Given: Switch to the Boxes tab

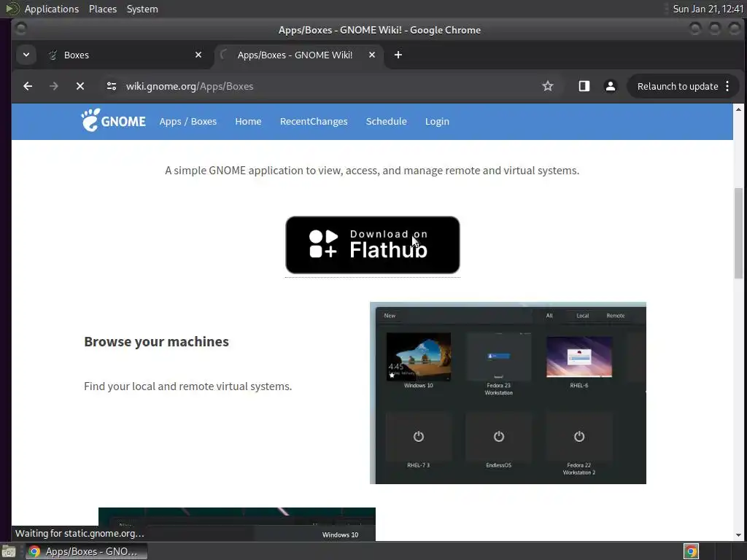Looking at the screenshot, I should point(124,55).
